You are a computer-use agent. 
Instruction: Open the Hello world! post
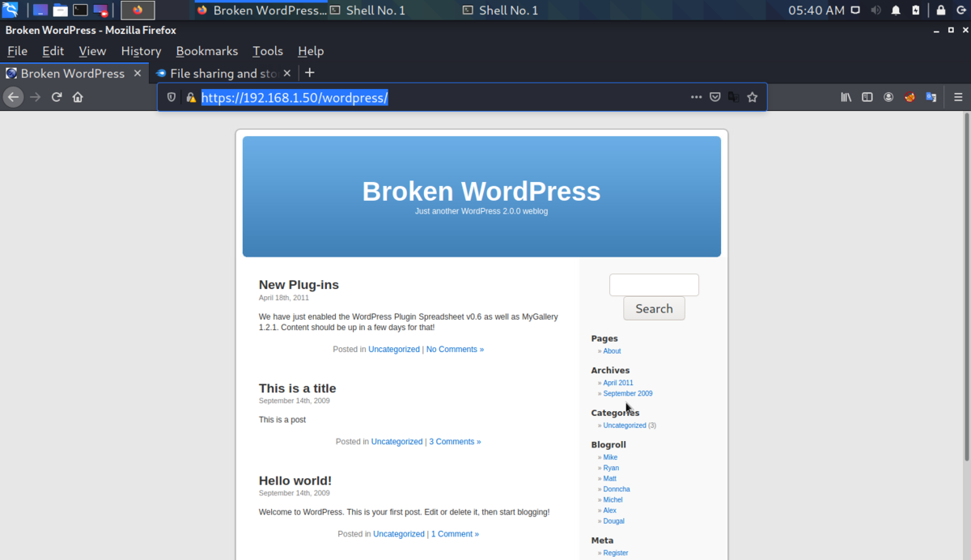click(295, 481)
